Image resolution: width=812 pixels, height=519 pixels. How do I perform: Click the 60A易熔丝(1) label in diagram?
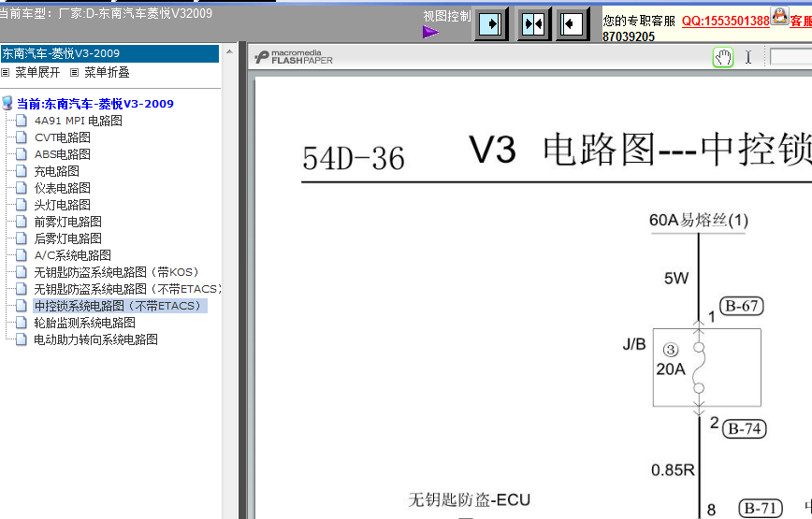(699, 220)
